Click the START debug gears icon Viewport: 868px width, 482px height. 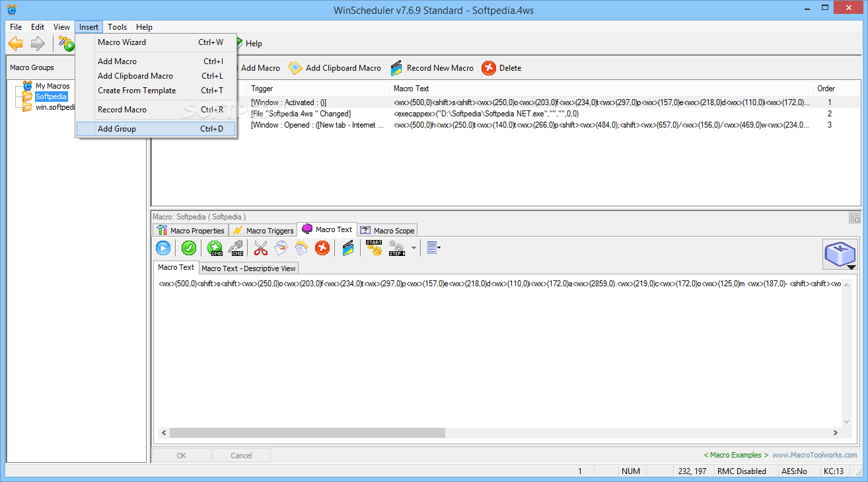pos(374,248)
